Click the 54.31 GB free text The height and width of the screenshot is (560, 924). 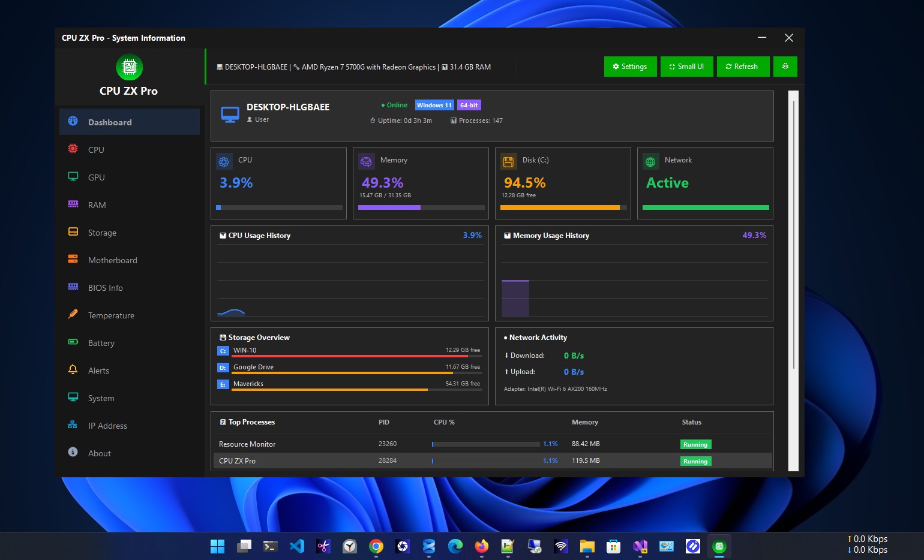point(463,384)
